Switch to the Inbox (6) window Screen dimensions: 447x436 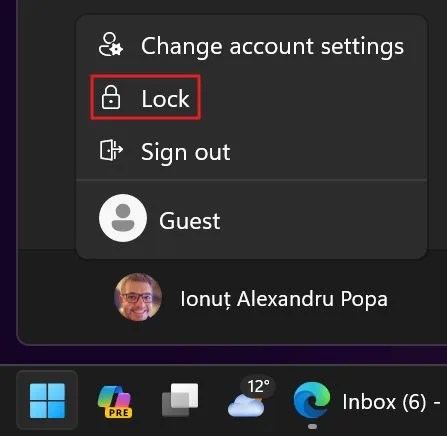point(391,401)
